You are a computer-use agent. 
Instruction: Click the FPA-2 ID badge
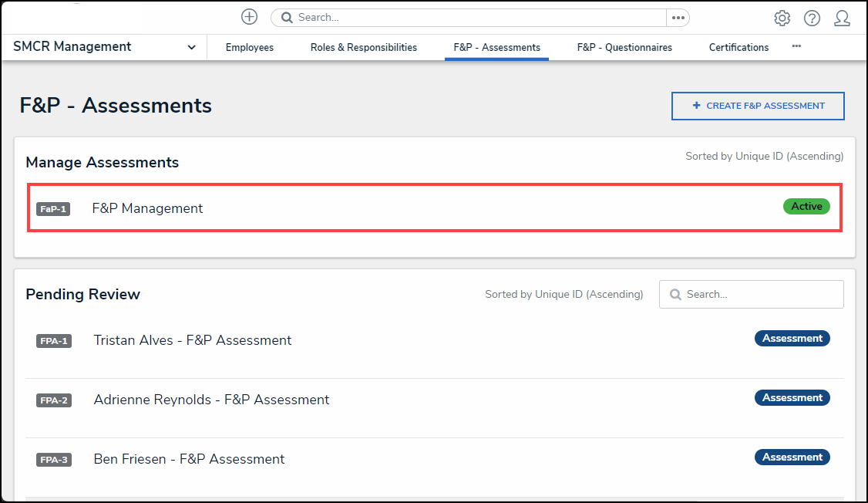(x=54, y=400)
